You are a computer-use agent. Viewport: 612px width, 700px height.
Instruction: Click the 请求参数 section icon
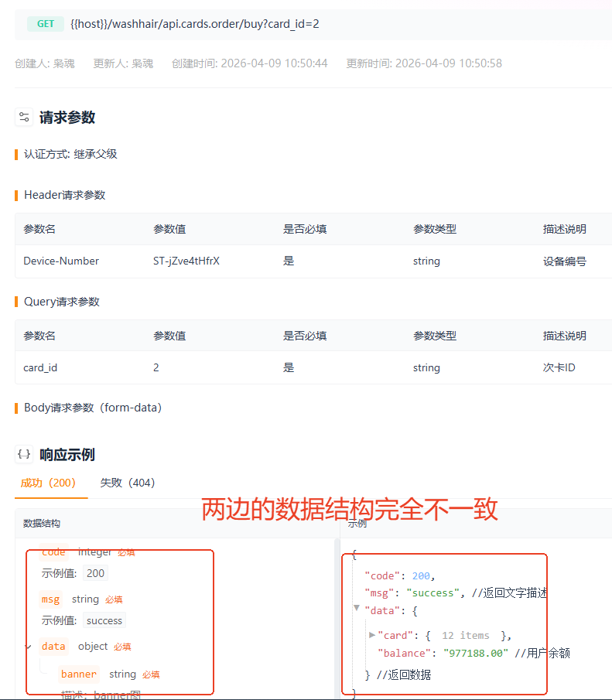pyautogui.click(x=24, y=118)
